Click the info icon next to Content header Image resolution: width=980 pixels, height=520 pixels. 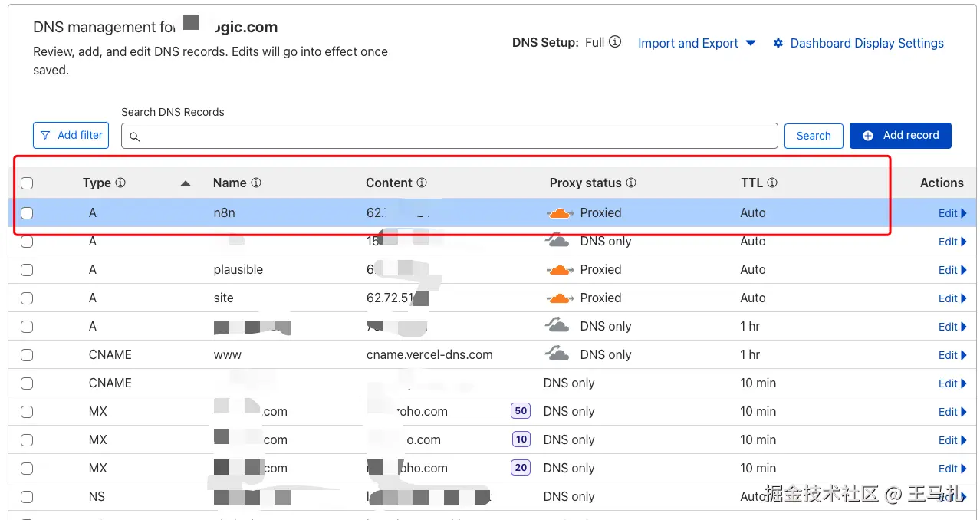click(x=422, y=183)
